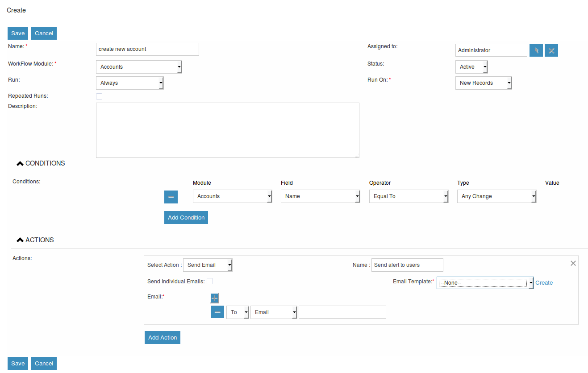Click the Create email template link
Viewport: 588px width, 373px height.
(544, 283)
